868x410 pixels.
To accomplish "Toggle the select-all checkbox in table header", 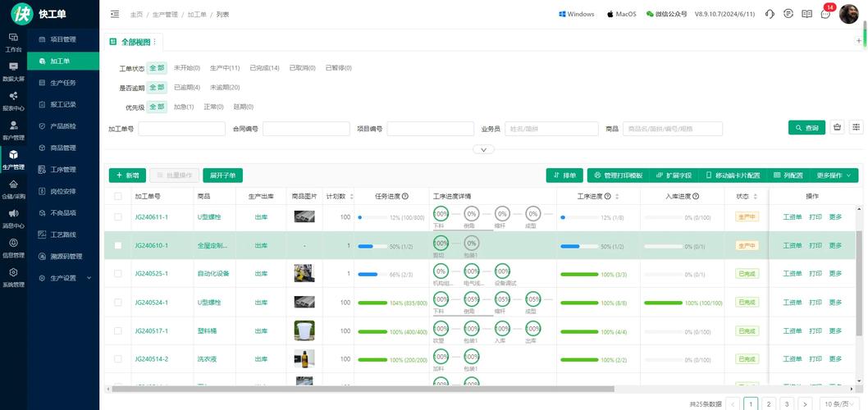I will (118, 196).
